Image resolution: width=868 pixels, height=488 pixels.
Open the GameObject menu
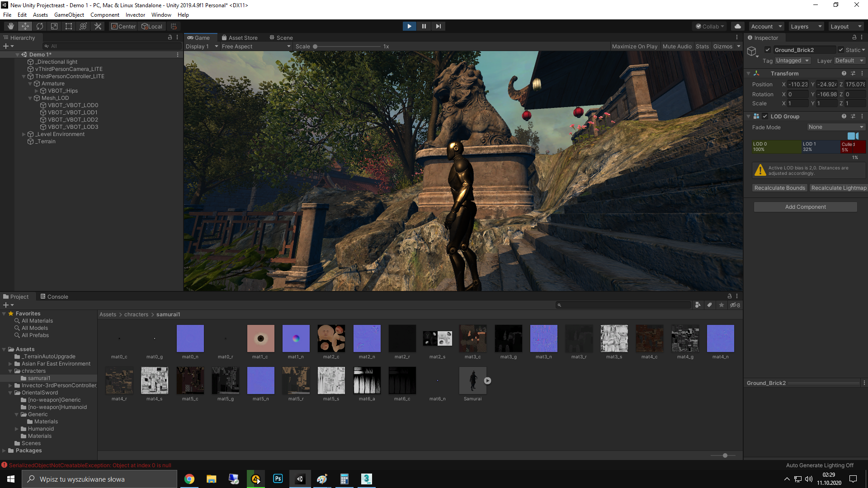coord(69,14)
